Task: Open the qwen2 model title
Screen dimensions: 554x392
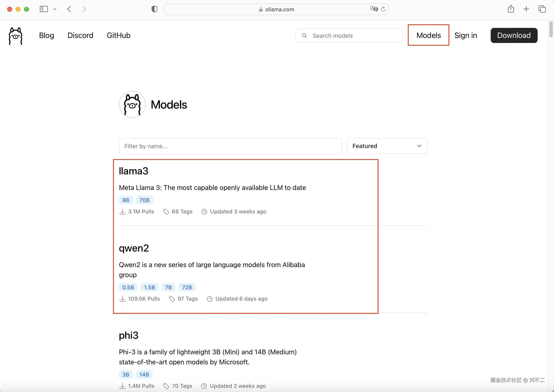Action: click(134, 248)
